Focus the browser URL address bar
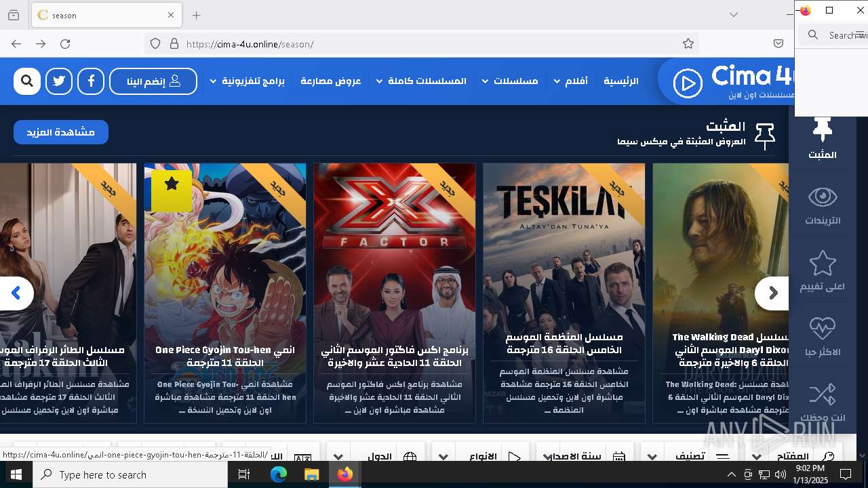 point(420,43)
